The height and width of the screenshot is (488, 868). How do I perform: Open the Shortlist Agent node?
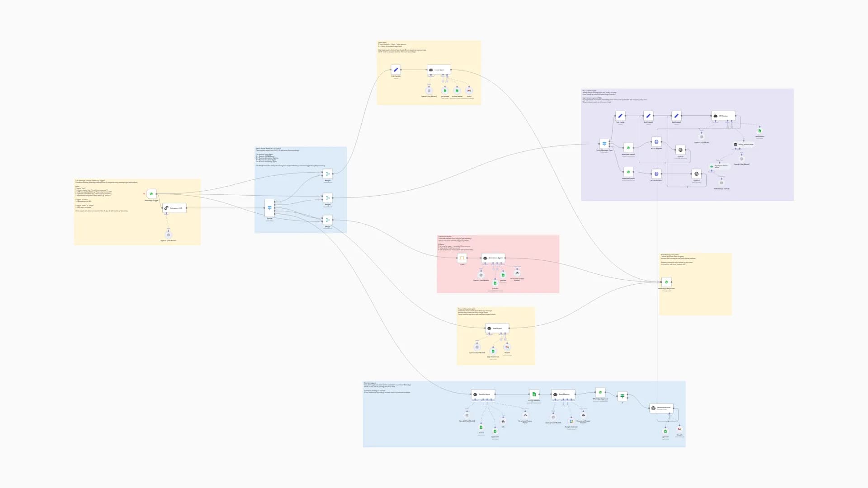483,394
